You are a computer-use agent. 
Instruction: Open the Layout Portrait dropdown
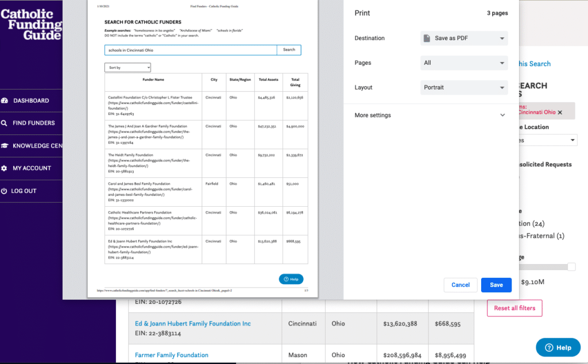pos(464,87)
